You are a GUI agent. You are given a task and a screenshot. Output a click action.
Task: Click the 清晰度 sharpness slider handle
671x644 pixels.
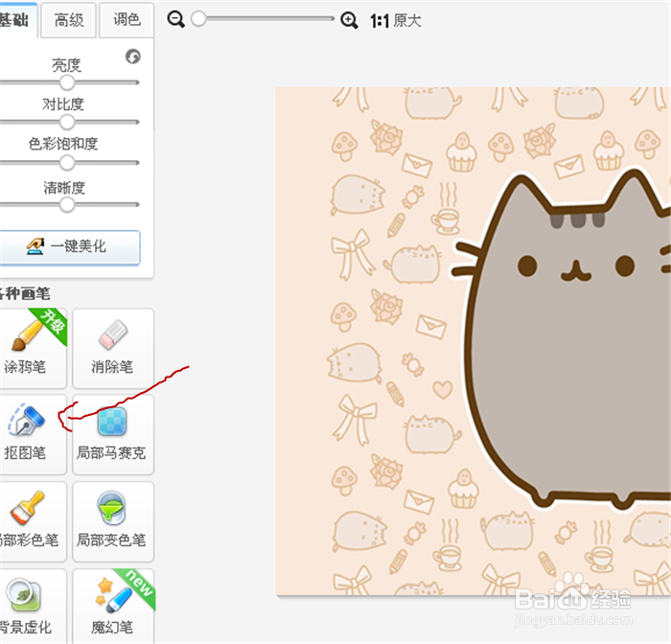click(67, 204)
